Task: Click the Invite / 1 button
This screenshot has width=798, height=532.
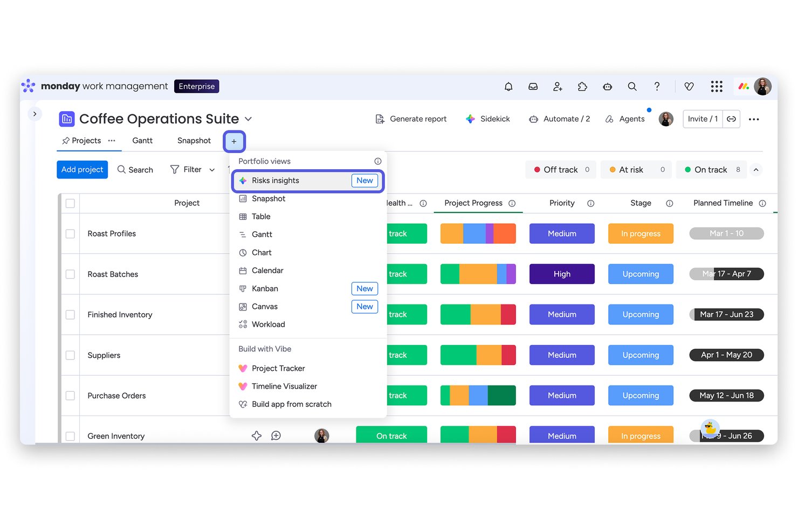Action: coord(703,119)
